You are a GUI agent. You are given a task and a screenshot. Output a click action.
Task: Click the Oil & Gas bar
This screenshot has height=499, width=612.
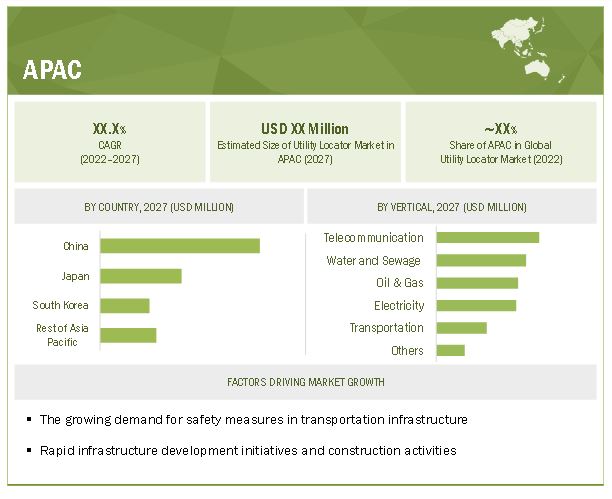(x=477, y=283)
